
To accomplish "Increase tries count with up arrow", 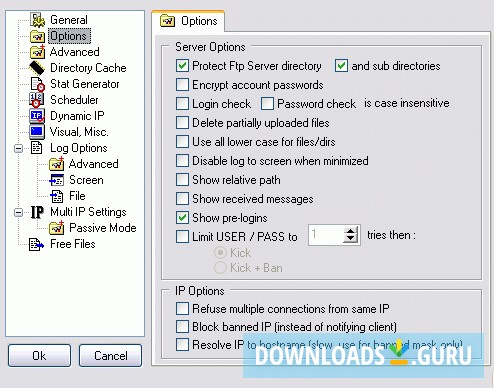I will point(350,231).
